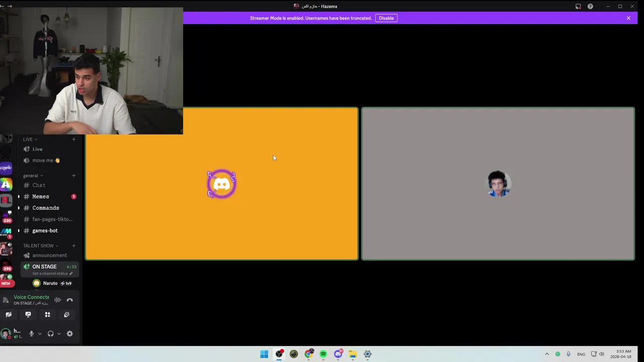Mute the microphone in user panel
Screen dimensions: 644x362
point(31,333)
